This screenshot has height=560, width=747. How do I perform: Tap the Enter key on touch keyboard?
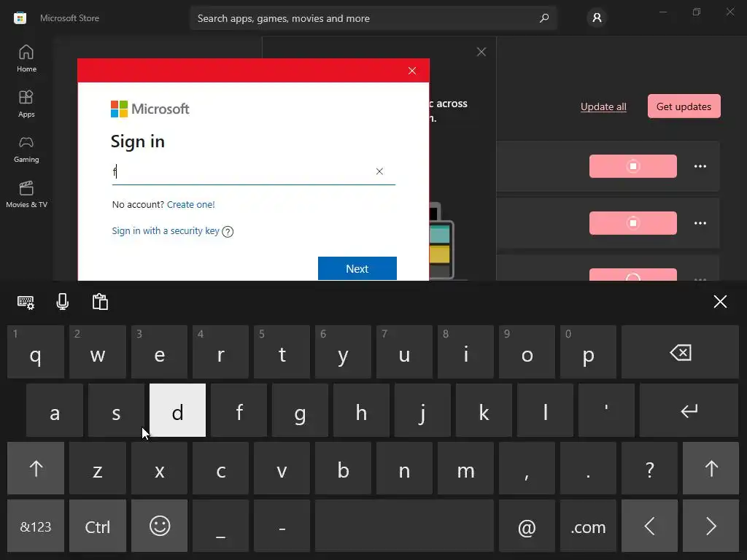[x=689, y=410]
